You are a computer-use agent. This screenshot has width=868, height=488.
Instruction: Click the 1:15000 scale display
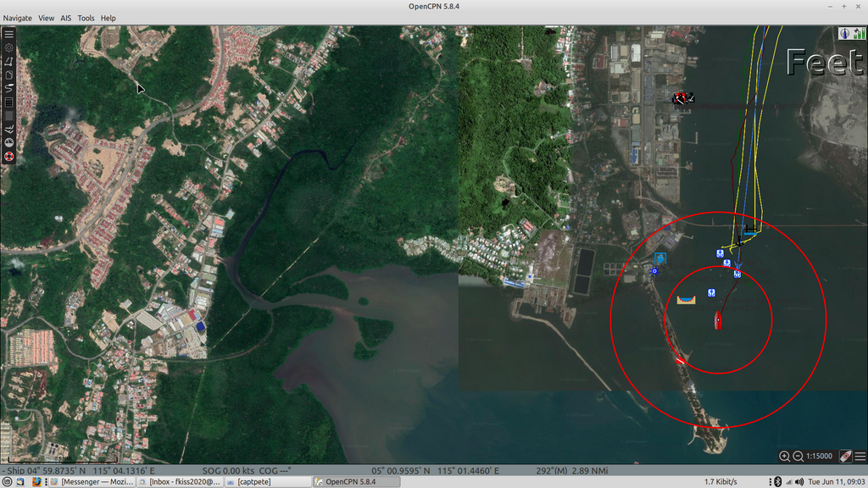[819, 455]
